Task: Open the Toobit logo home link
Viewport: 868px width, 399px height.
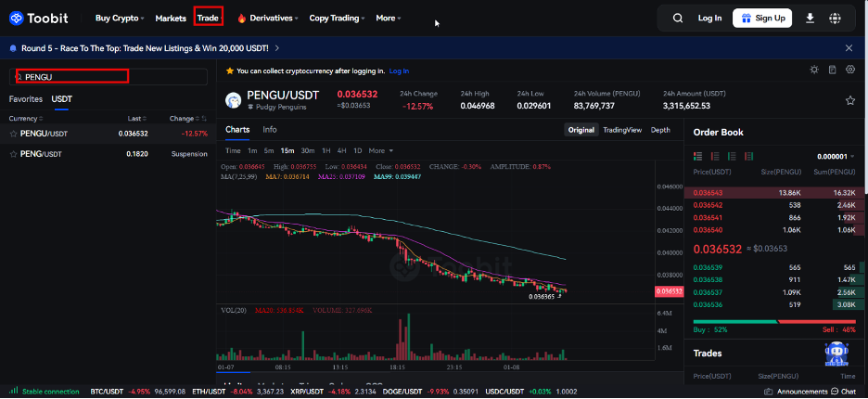Action: coord(39,19)
